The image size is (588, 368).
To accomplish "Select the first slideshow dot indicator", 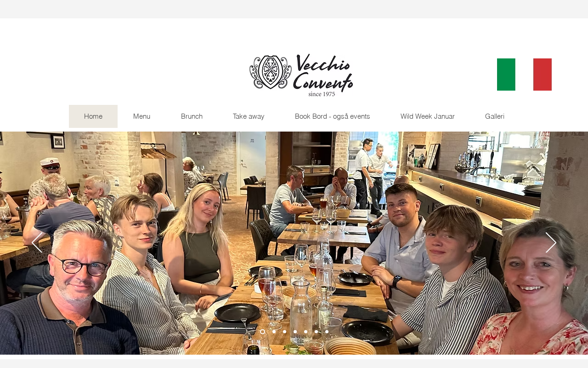I will pyautogui.click(x=263, y=332).
